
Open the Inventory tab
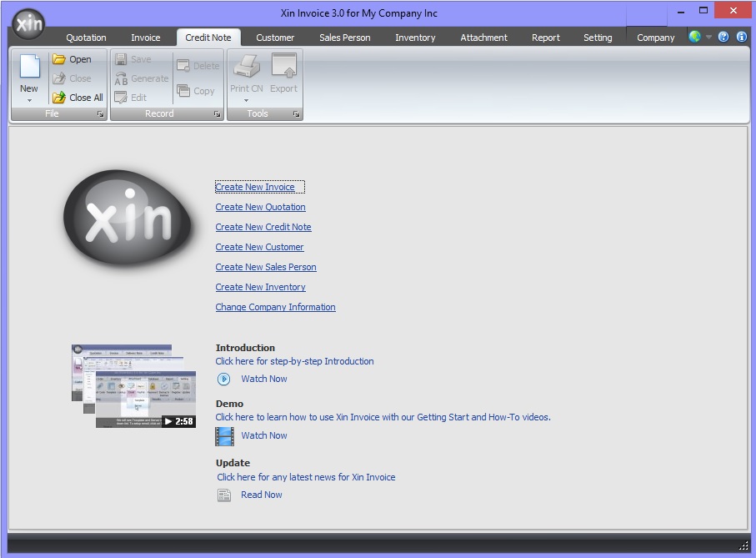[415, 38]
